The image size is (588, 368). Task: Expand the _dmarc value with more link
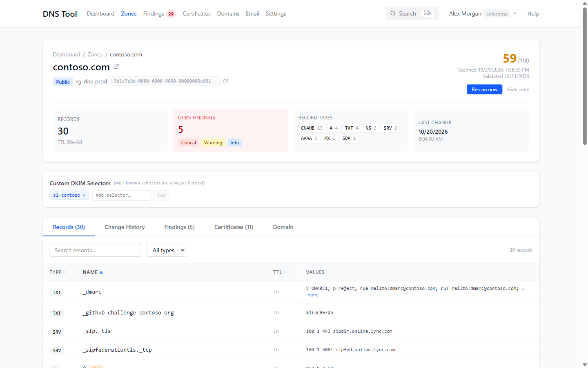[313, 295]
